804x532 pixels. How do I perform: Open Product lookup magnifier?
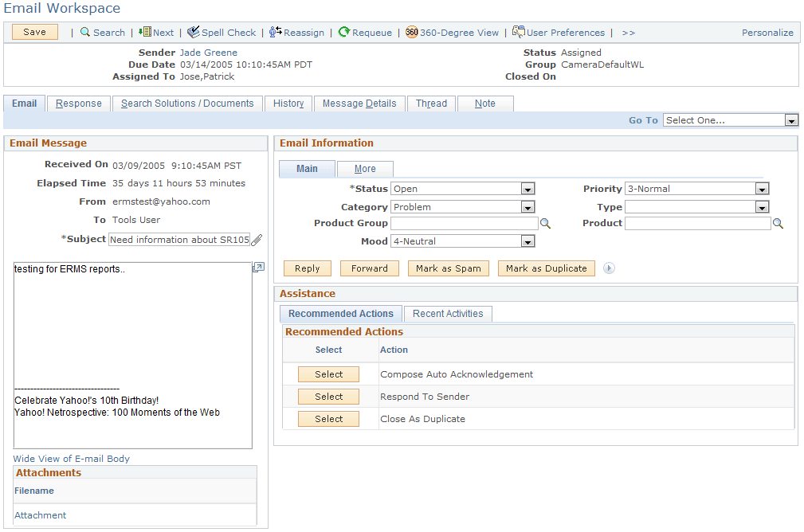778,224
